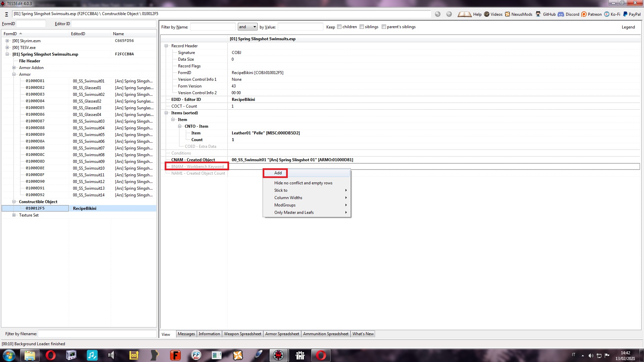Viewport: 644px width, 362px height.
Task: Open the network tray icon
Action: point(599,356)
